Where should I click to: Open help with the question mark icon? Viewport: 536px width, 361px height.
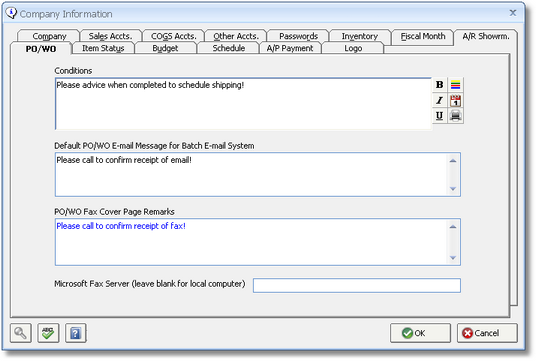click(x=76, y=333)
